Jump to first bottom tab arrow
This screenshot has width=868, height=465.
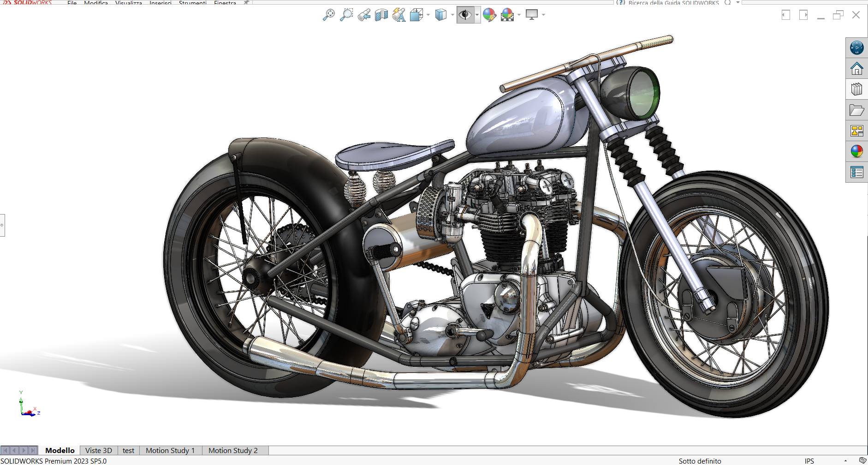5,451
